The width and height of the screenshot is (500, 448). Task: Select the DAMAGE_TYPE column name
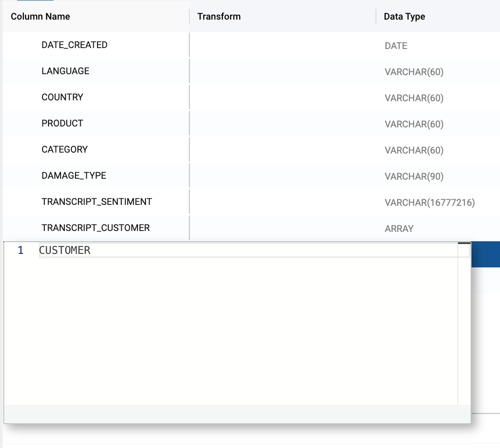click(74, 176)
